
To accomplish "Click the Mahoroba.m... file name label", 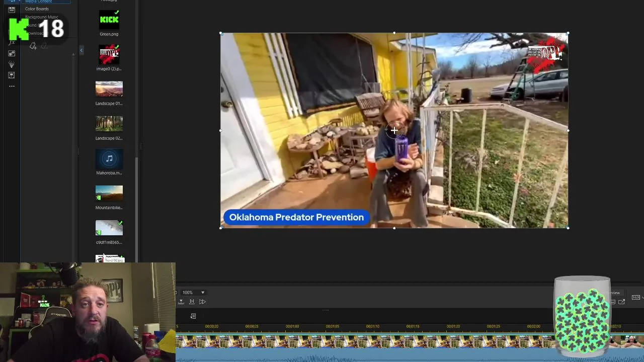I will pos(109,173).
